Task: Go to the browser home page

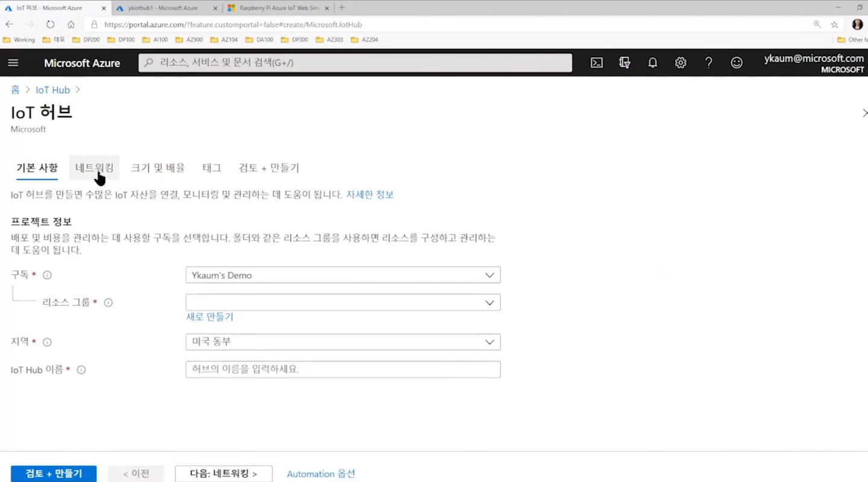Action: coord(71,25)
